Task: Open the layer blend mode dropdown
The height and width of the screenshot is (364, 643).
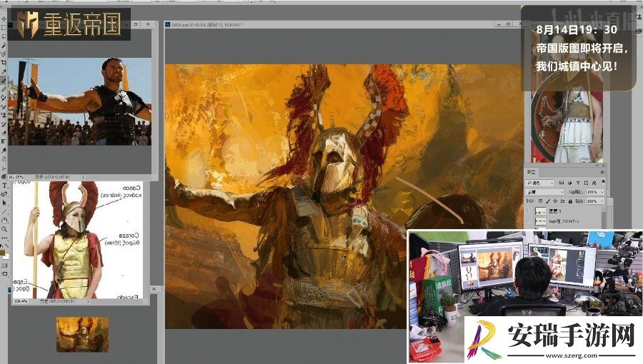Action: pyautogui.click(x=544, y=192)
